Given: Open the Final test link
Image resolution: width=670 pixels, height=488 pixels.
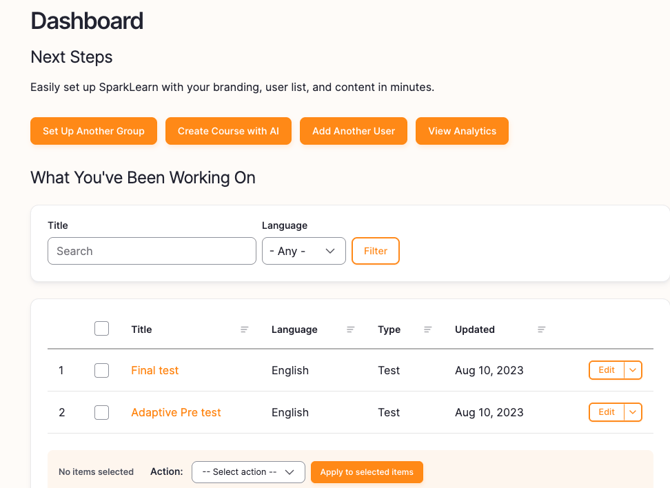Looking at the screenshot, I should (x=155, y=370).
